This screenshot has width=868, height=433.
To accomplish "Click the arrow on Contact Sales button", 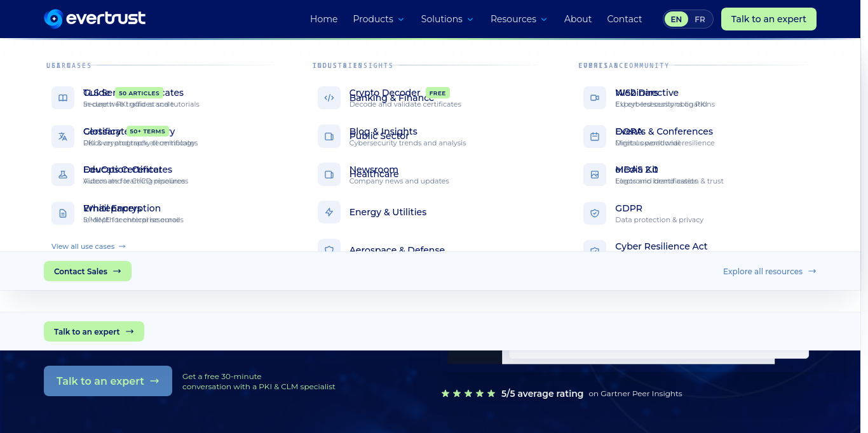I will click(x=117, y=271).
